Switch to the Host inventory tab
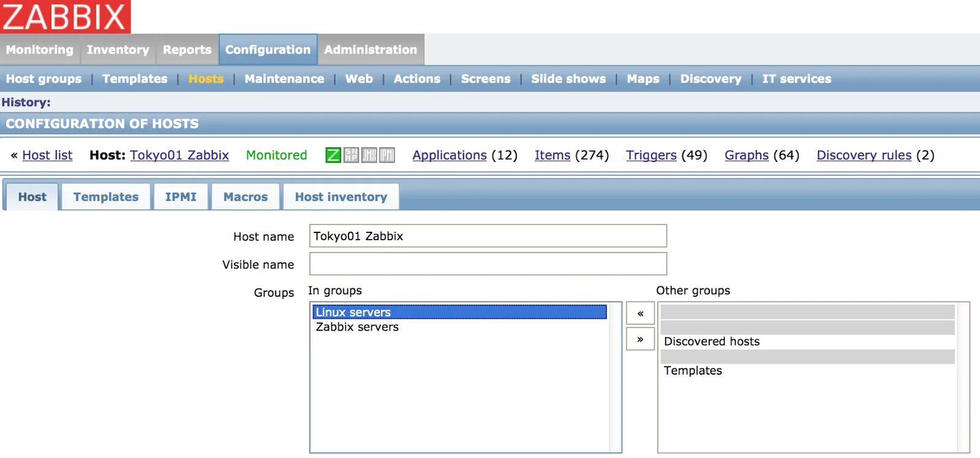The height and width of the screenshot is (458, 980). click(x=341, y=197)
